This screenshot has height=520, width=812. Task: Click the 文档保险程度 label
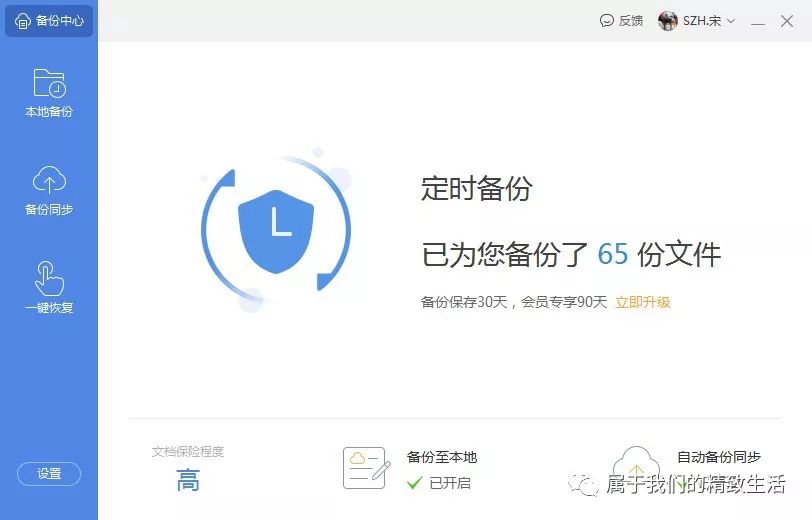[x=188, y=452]
